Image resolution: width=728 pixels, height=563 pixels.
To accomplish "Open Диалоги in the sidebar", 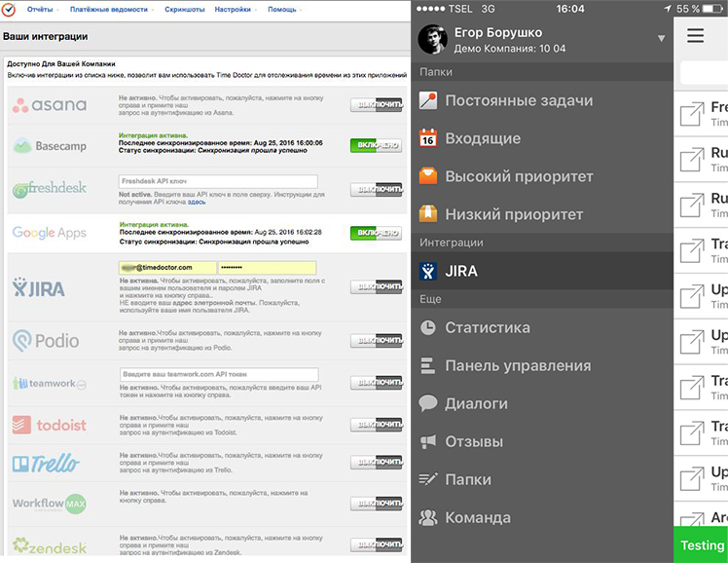I will [542, 403].
